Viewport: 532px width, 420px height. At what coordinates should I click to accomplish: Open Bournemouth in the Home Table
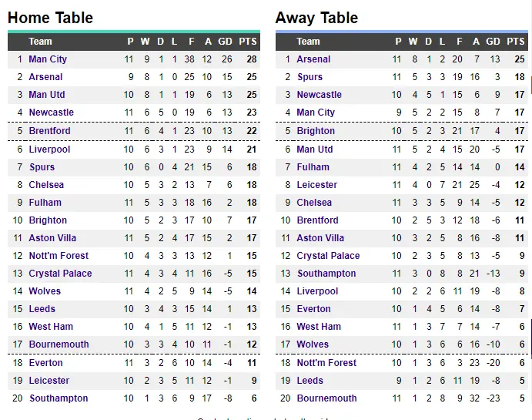[x=59, y=344]
